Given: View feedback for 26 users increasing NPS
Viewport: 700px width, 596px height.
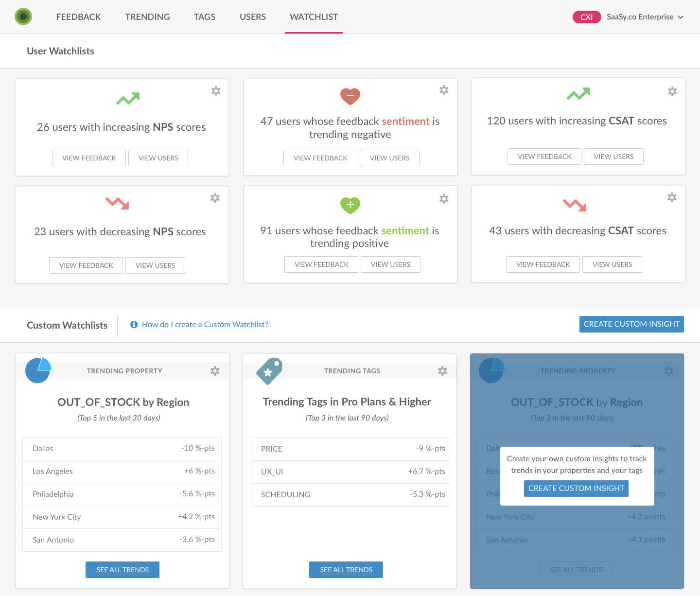Looking at the screenshot, I should click(89, 158).
